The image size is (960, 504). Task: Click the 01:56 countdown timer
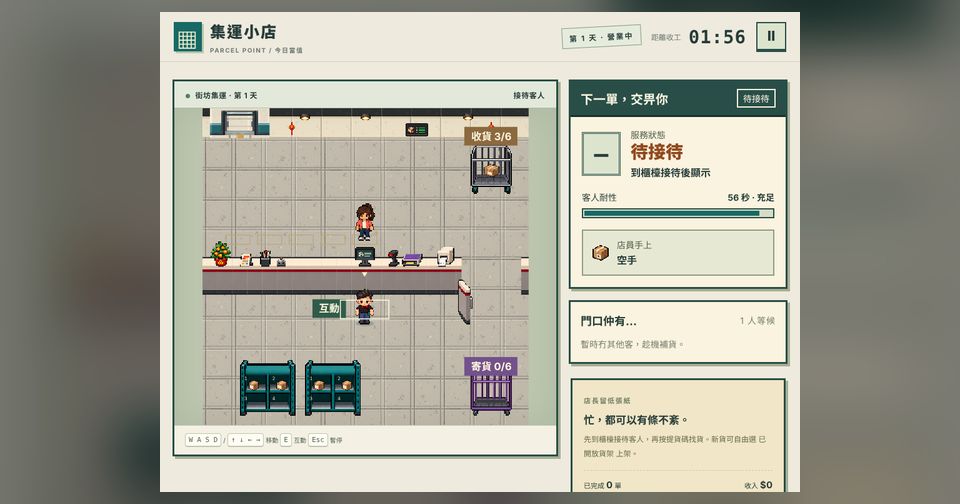[717, 37]
